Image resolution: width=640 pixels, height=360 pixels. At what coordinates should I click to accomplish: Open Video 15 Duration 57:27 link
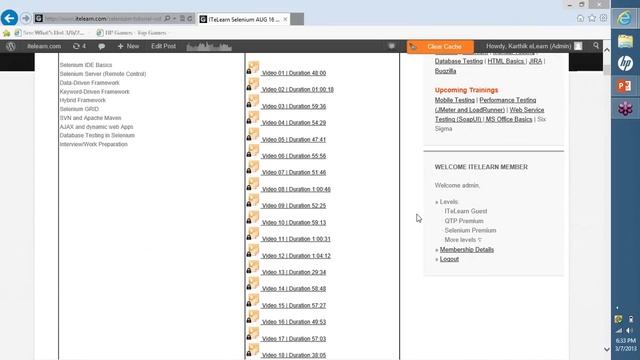(293, 305)
